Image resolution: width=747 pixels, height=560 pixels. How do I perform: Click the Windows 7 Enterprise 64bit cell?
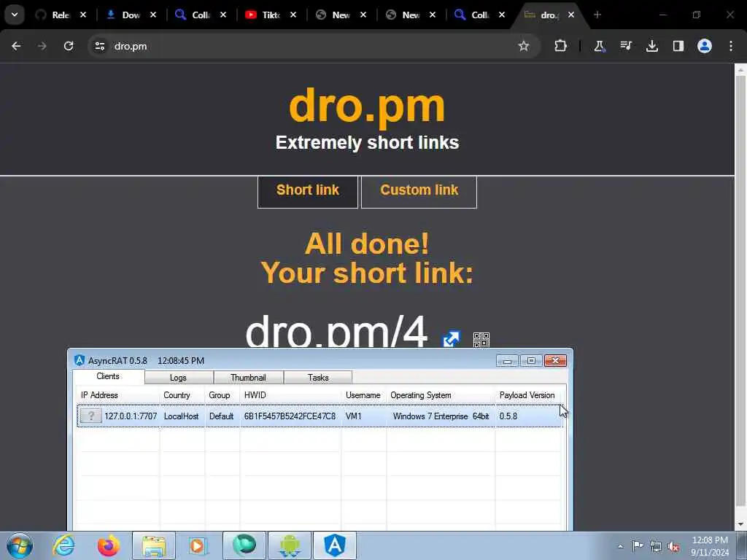pyautogui.click(x=441, y=416)
